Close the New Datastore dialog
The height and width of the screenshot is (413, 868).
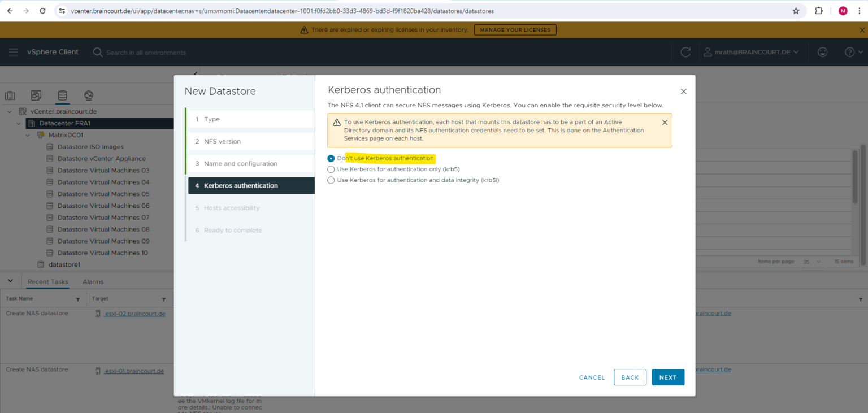(683, 92)
